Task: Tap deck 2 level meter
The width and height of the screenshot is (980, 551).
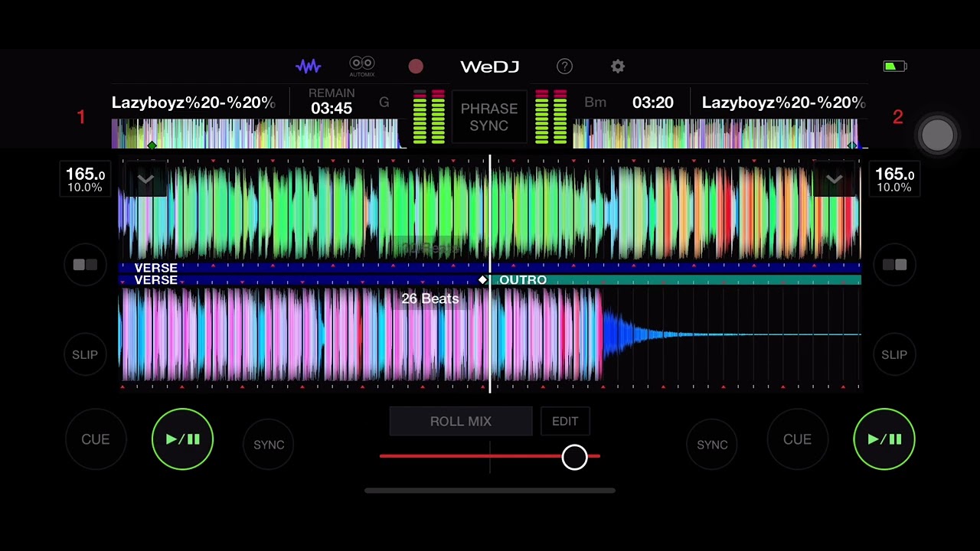Action: 551,117
